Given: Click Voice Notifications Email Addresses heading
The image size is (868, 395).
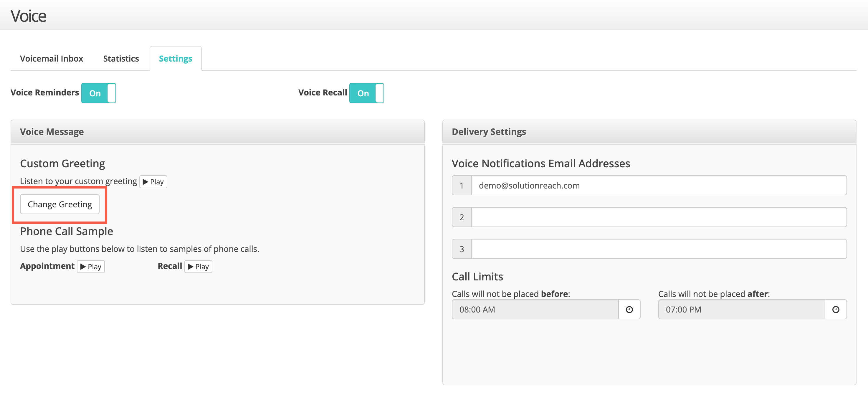Looking at the screenshot, I should (x=541, y=163).
